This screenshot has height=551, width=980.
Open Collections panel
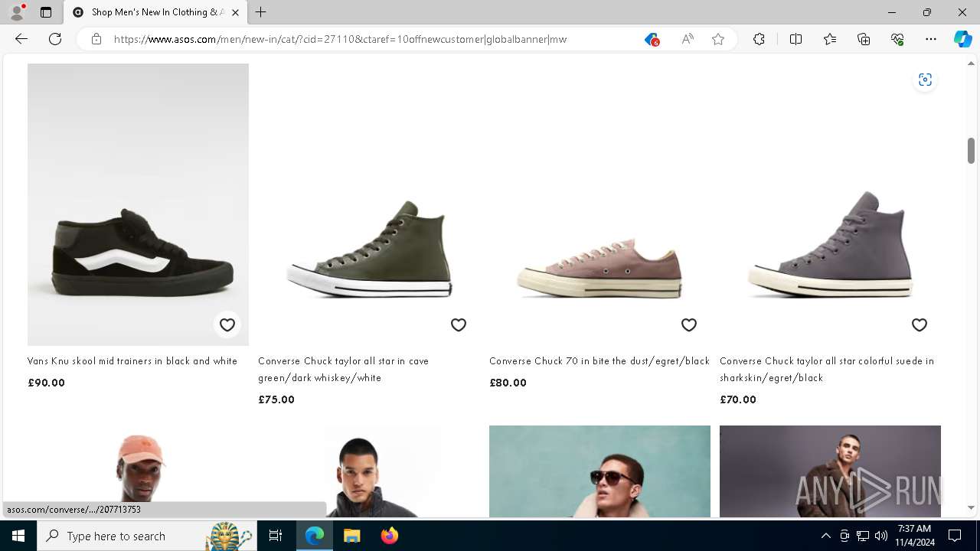864,39
